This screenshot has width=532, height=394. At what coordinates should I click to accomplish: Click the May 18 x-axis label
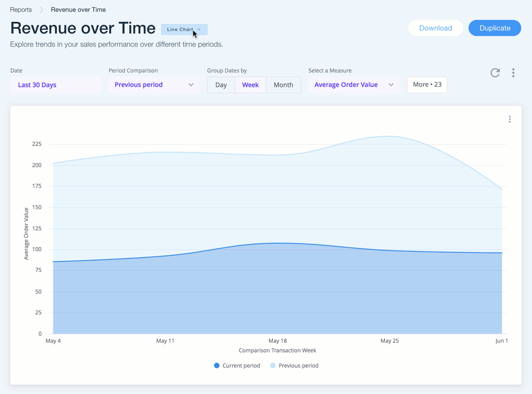point(278,341)
